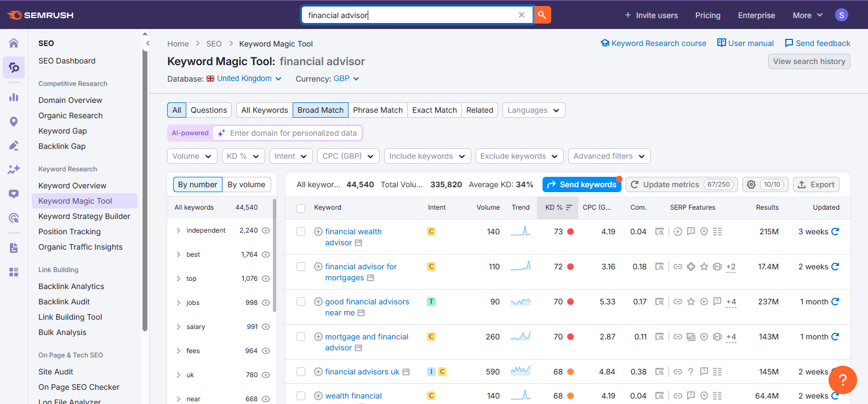Switch groups to By volume

247,184
